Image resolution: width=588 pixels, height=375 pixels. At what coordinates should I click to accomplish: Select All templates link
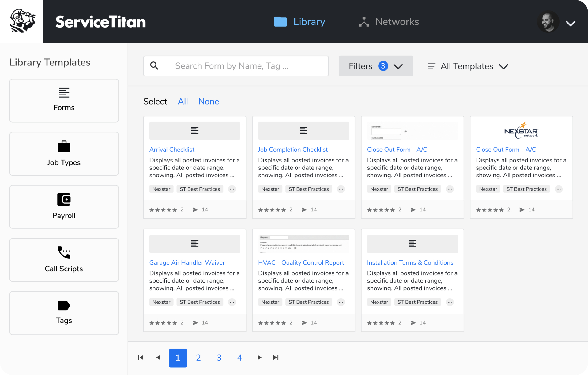(x=183, y=102)
